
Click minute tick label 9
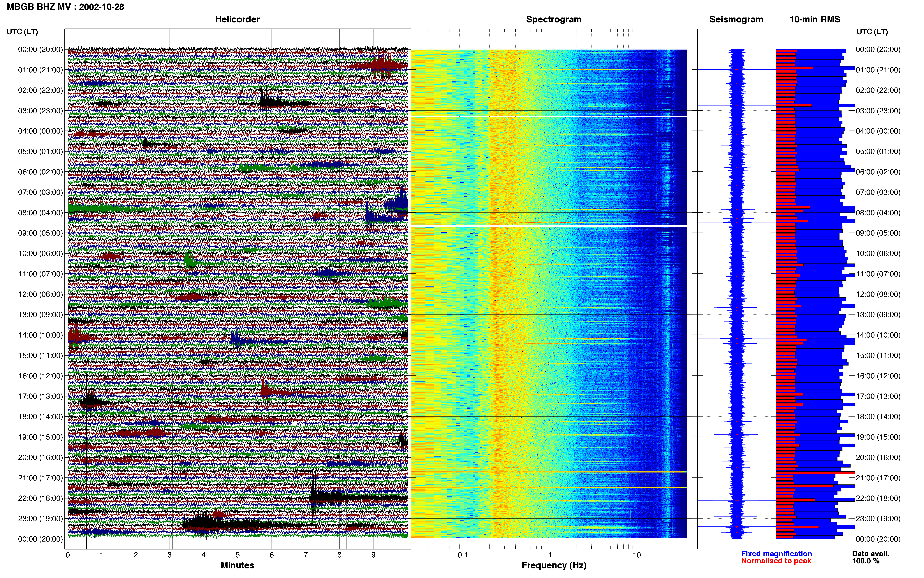coord(373,555)
